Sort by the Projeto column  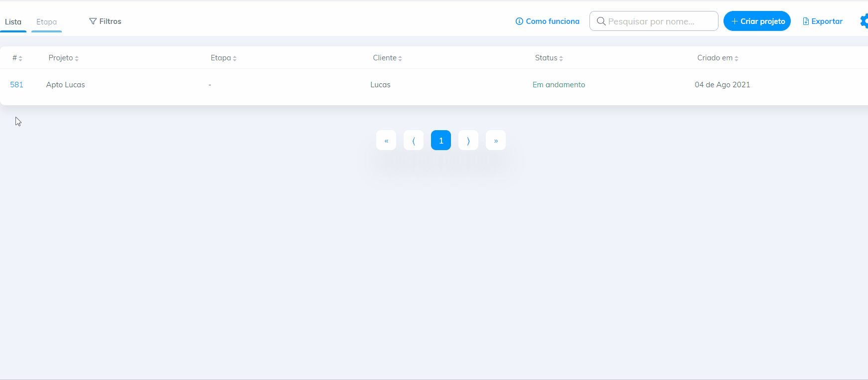coord(64,58)
